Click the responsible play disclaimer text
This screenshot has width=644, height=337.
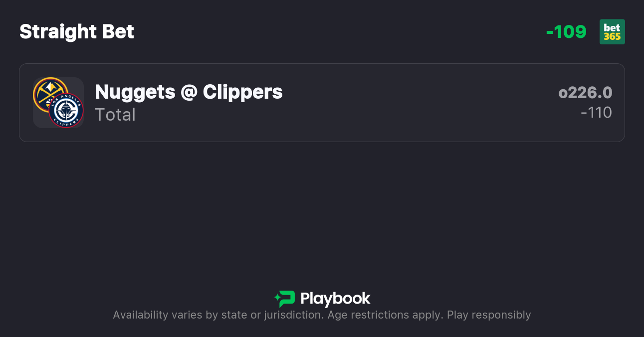point(322,315)
